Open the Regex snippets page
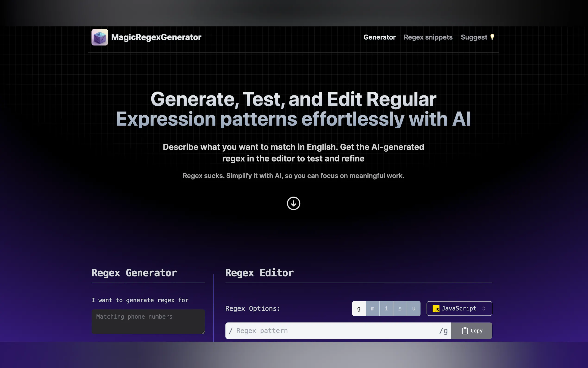The height and width of the screenshot is (368, 588). (428, 37)
